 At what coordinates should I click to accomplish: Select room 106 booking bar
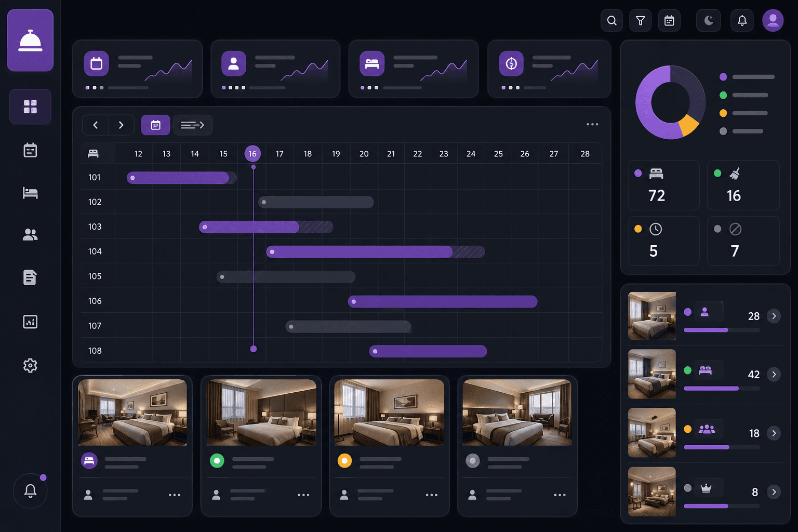coord(443,301)
